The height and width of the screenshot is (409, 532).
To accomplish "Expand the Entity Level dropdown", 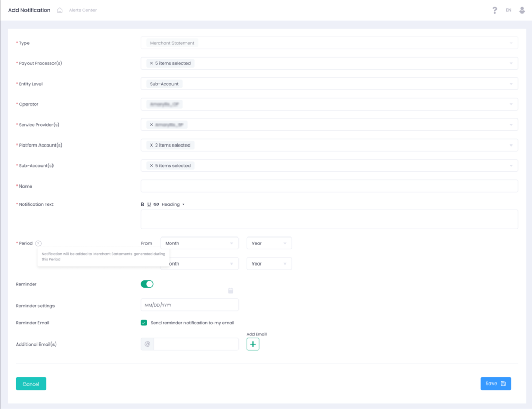I will click(329, 84).
